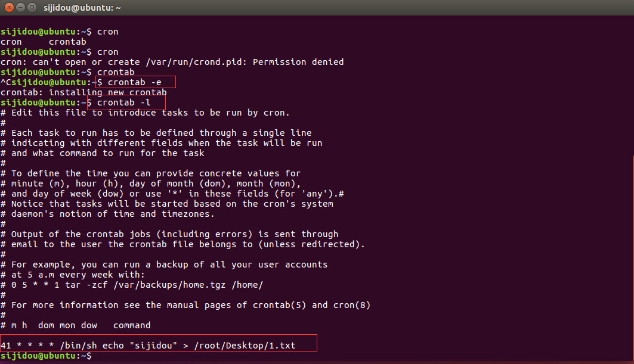Click the 'Edit this file to introduce tasks' comment
The height and width of the screenshot is (364, 634).
tap(145, 113)
